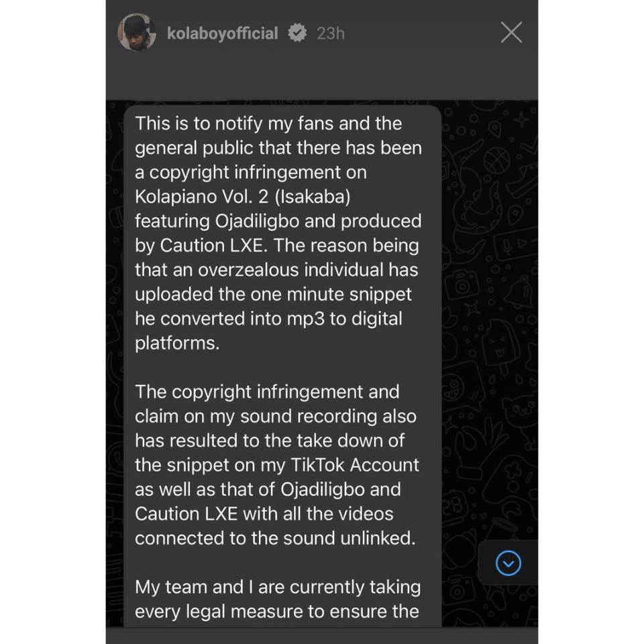Click the basketball doodle in chat wallpaper

pyautogui.click(x=495, y=159)
